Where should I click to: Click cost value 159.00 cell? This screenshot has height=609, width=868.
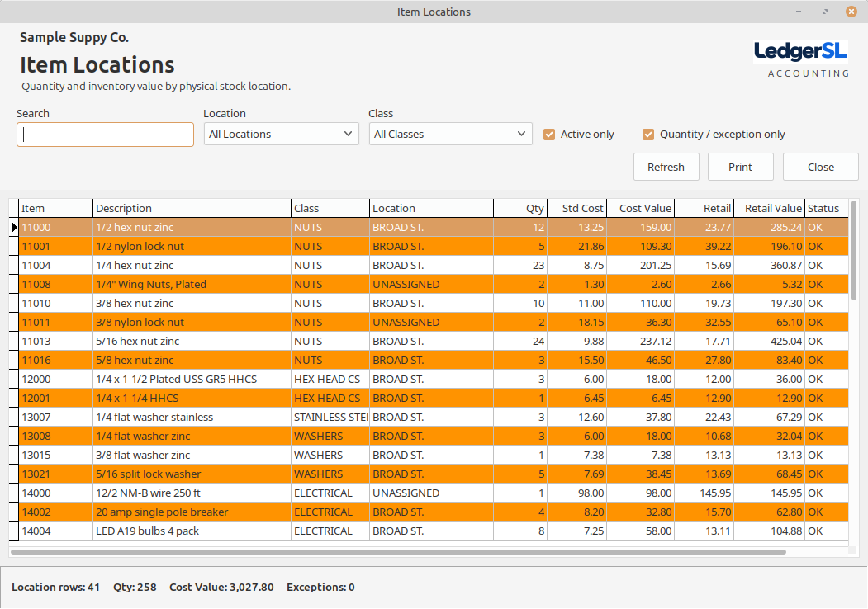(x=641, y=227)
